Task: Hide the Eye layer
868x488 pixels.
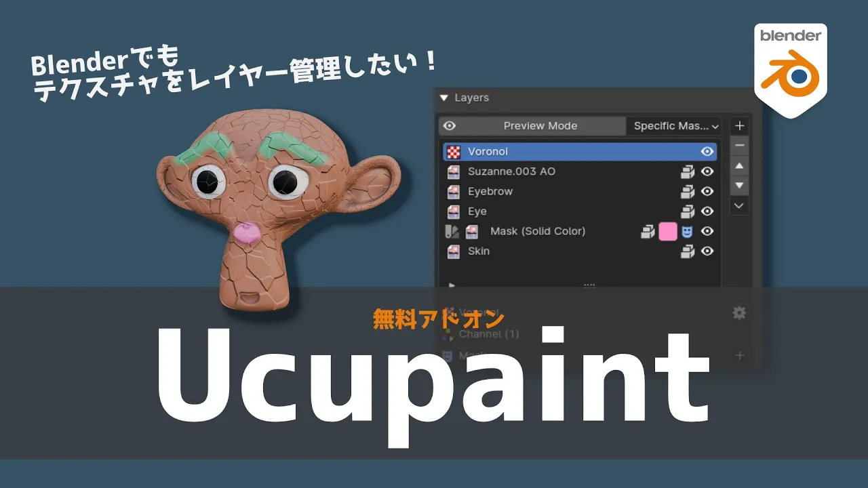Action: [x=707, y=211]
